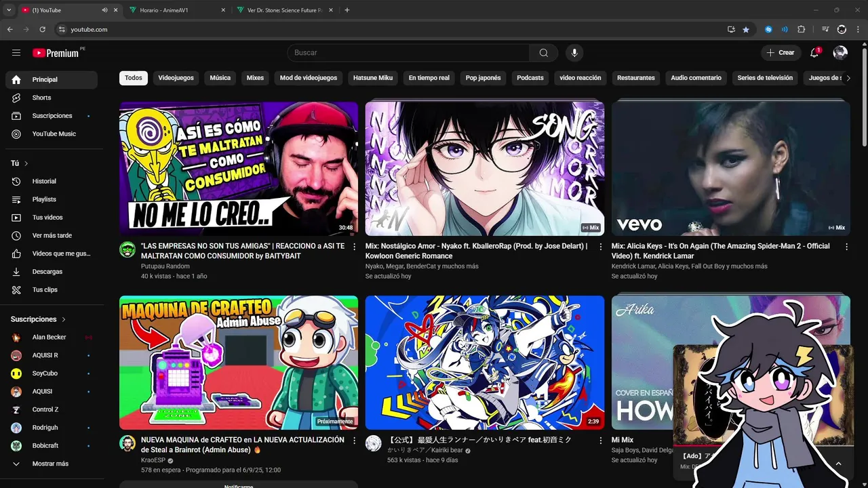
Task: Open the vevo Alicia Keys thumbnail
Action: tap(731, 169)
